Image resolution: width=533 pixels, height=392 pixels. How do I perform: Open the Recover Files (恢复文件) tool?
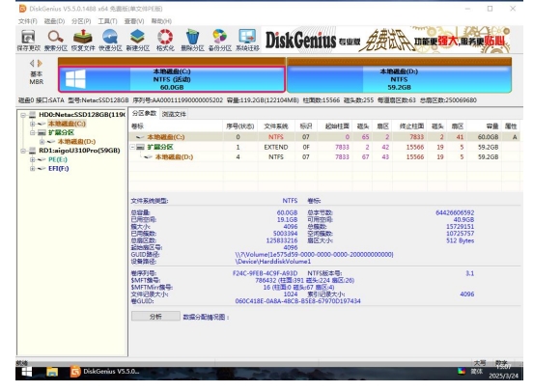[x=83, y=41]
